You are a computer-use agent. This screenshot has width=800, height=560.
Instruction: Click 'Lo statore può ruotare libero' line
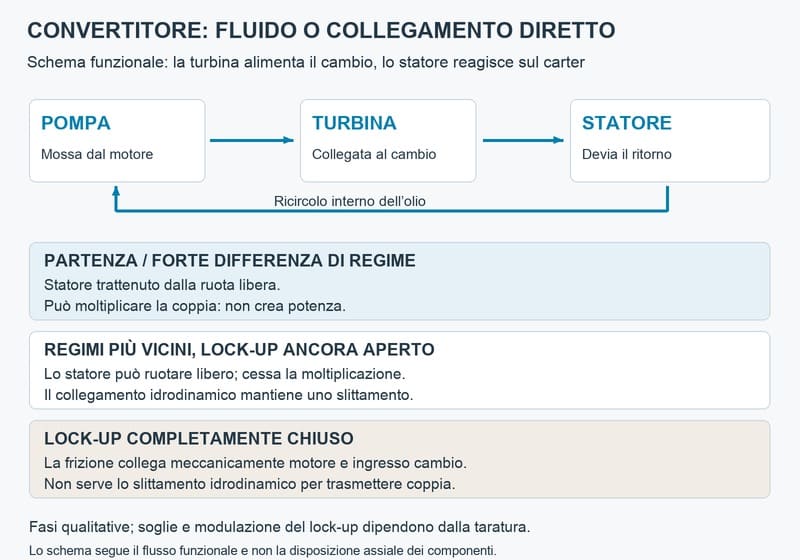(224, 374)
